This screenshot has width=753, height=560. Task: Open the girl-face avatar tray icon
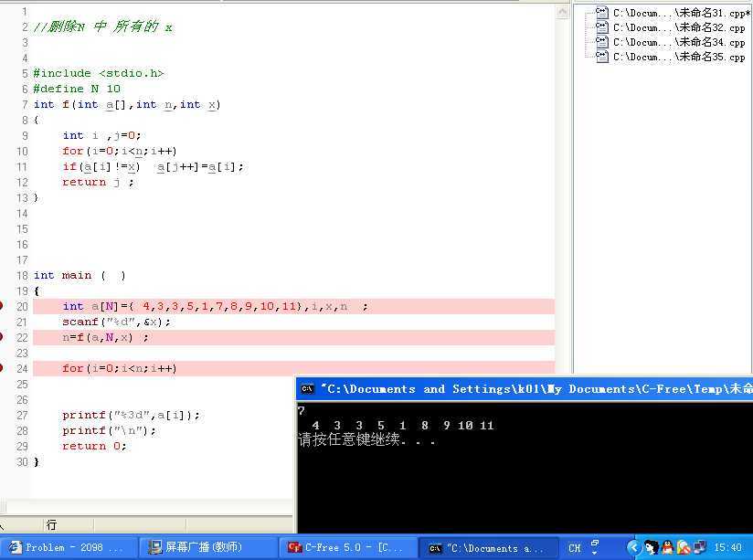point(652,547)
